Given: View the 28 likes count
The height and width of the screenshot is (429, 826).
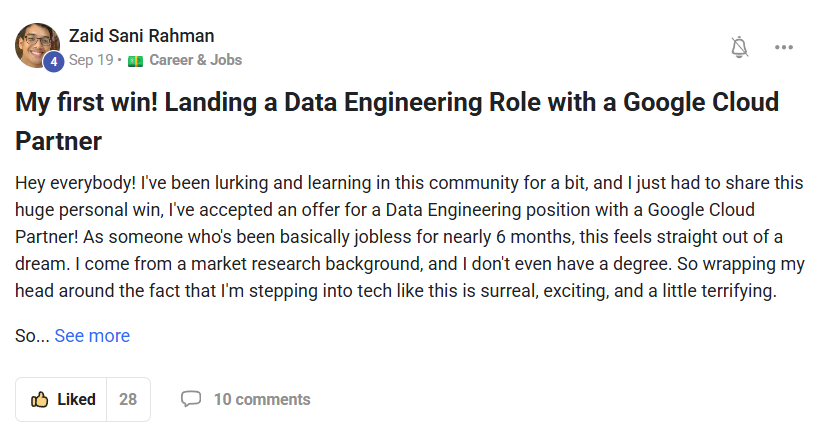Looking at the screenshot, I should coord(128,400).
